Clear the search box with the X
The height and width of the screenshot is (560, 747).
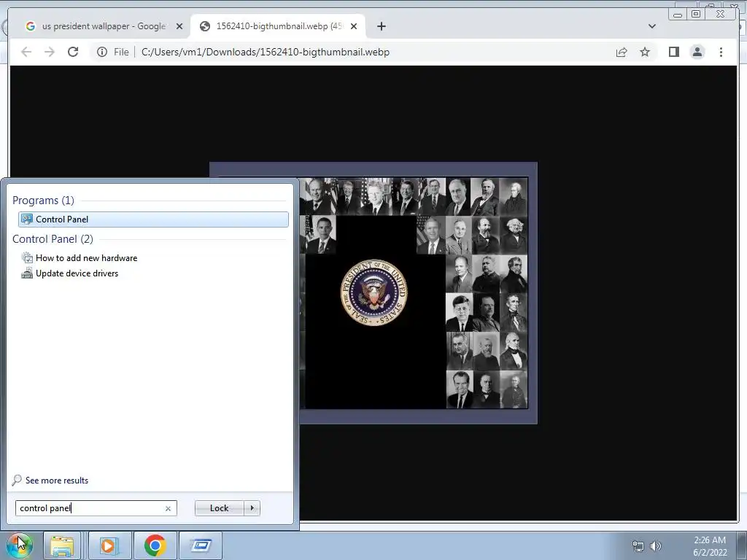coord(168,508)
